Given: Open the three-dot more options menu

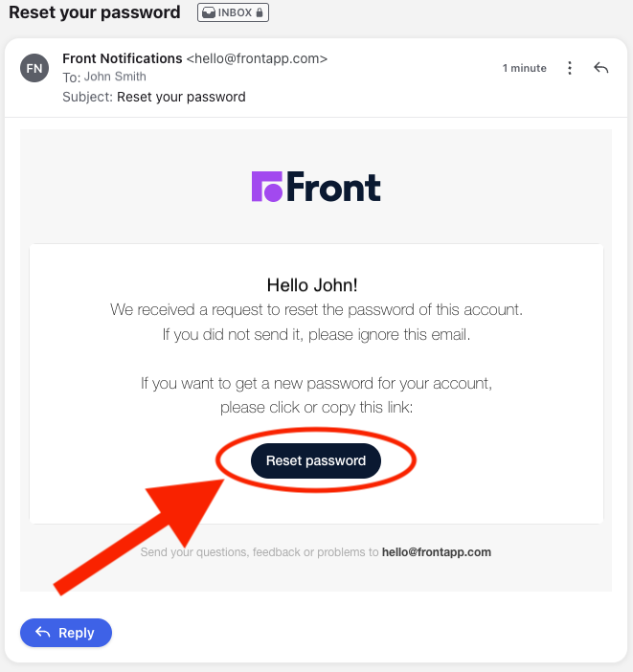Looking at the screenshot, I should click(x=570, y=68).
